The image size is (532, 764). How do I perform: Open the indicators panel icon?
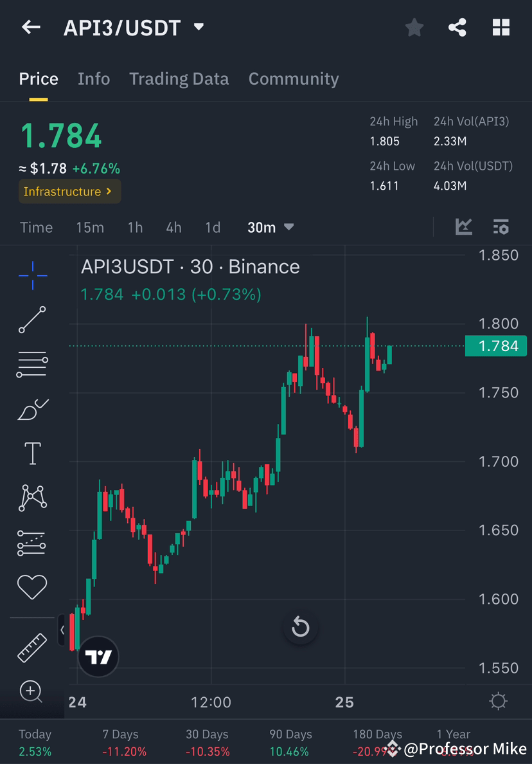pyautogui.click(x=501, y=227)
